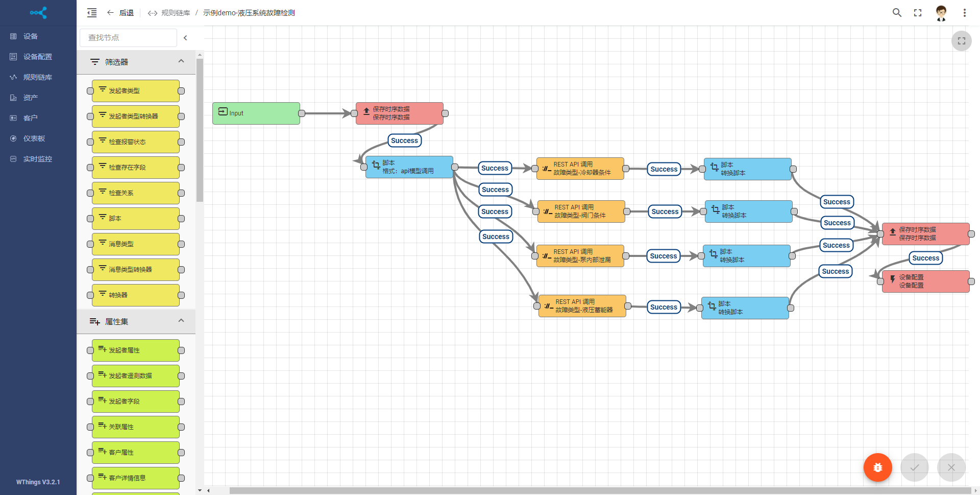The width and height of the screenshot is (980, 495).
Task: Open 设备 in the sidebar
Action: [38, 36]
